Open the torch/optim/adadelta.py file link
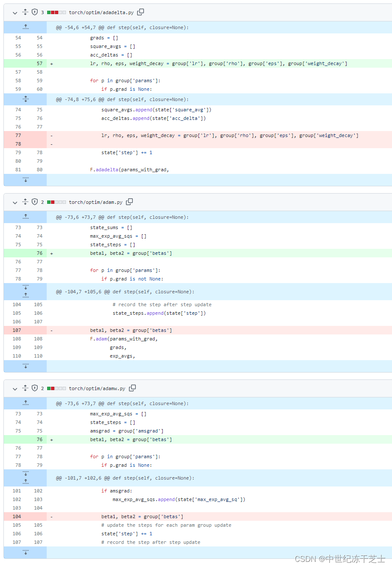 101,13
